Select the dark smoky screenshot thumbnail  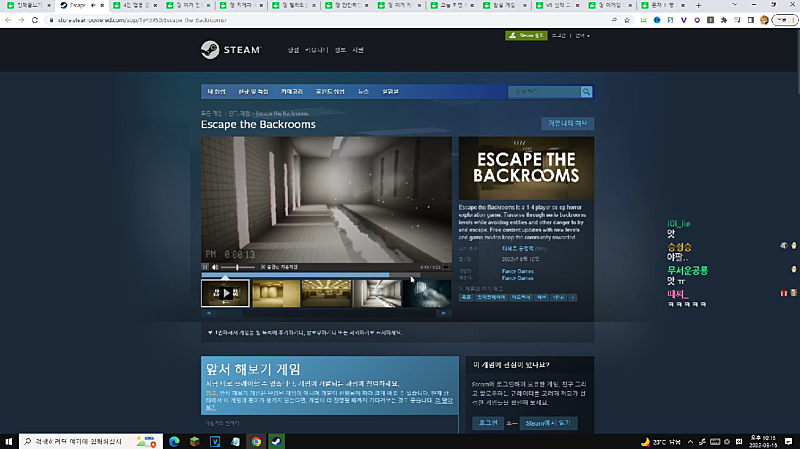pos(427,293)
